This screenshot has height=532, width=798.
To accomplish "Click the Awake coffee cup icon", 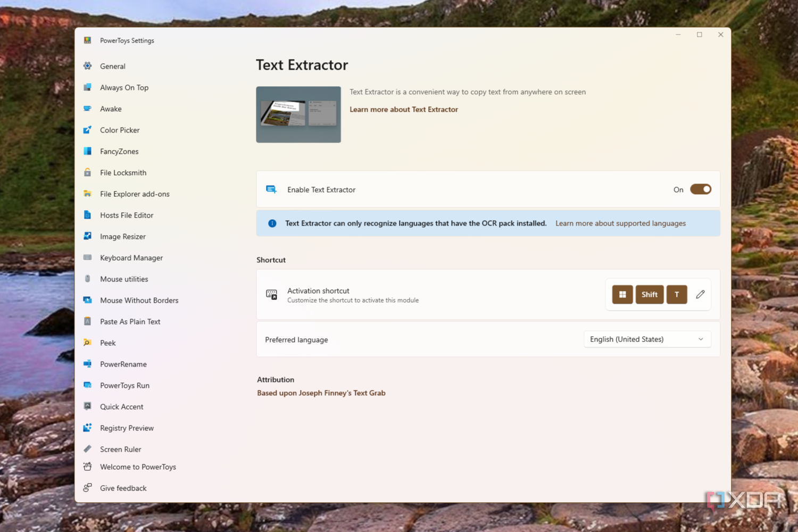I will pyautogui.click(x=88, y=109).
